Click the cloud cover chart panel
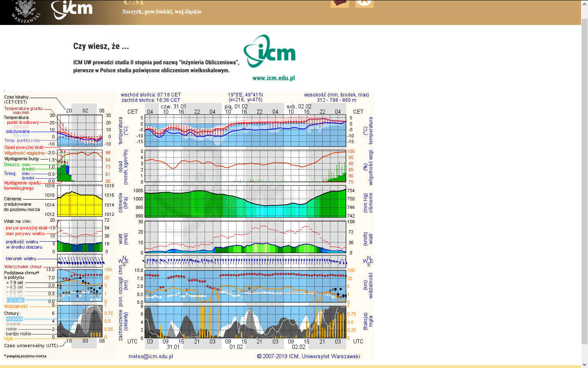The image size is (588, 368). 245,322
